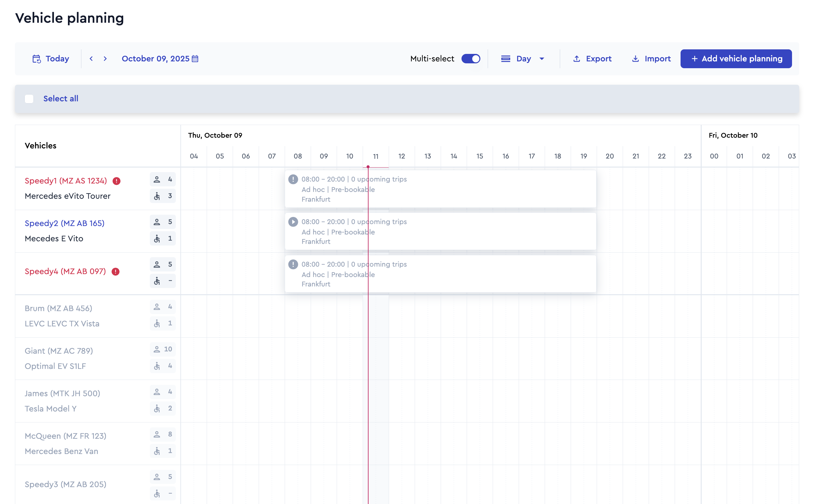The image size is (819, 504).
Task: Click the 'James (MTK JH 500)' vehicle name
Action: [x=62, y=394]
